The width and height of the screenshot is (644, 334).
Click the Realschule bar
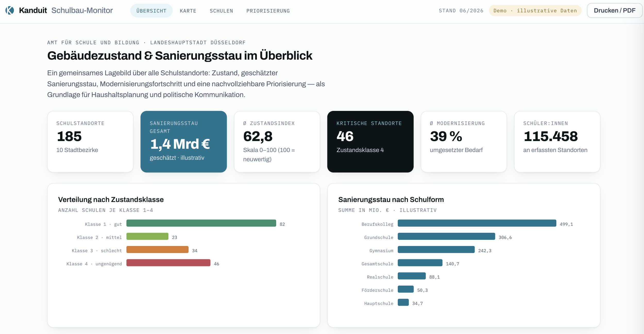[x=412, y=276]
